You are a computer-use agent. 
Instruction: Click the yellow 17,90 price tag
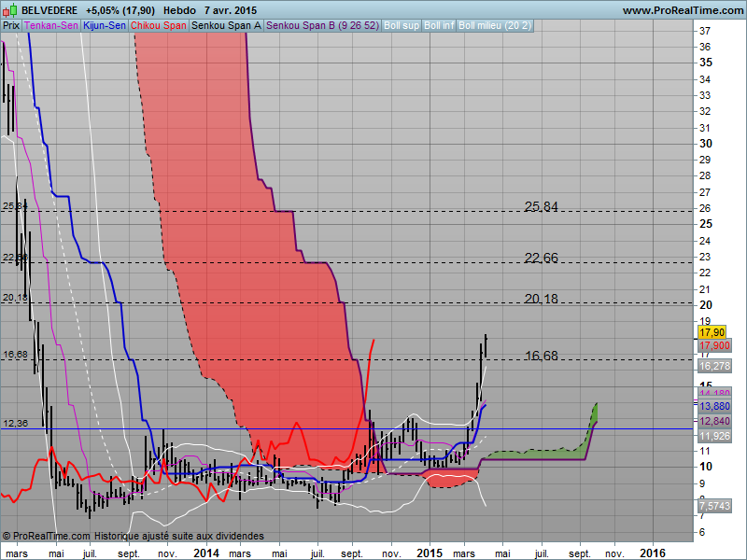coord(712,332)
